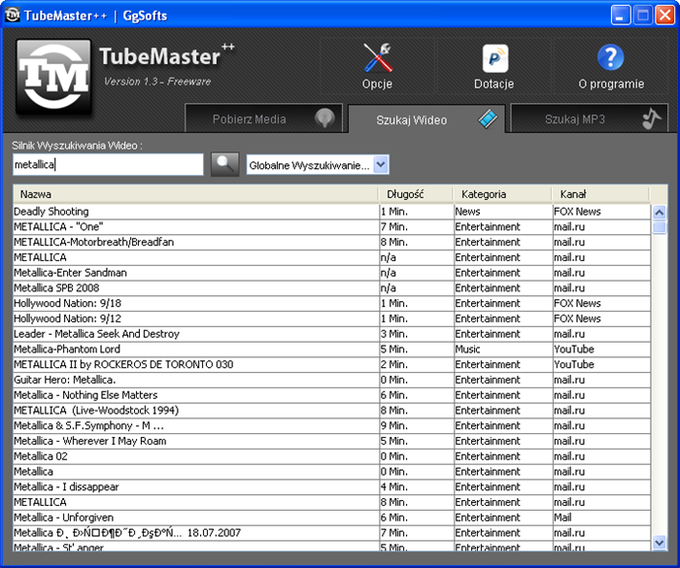Click the results list scrollbar thumb
This screenshot has height=568, width=680.
[x=659, y=227]
